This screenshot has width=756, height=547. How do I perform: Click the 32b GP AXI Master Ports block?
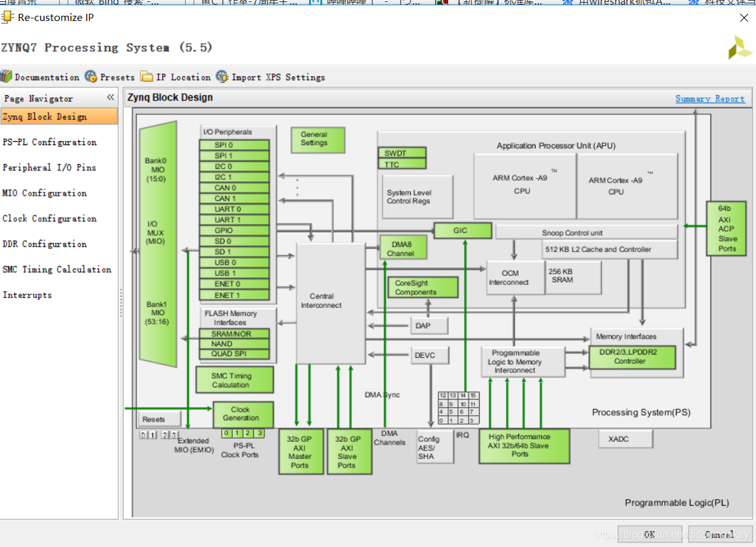(301, 452)
